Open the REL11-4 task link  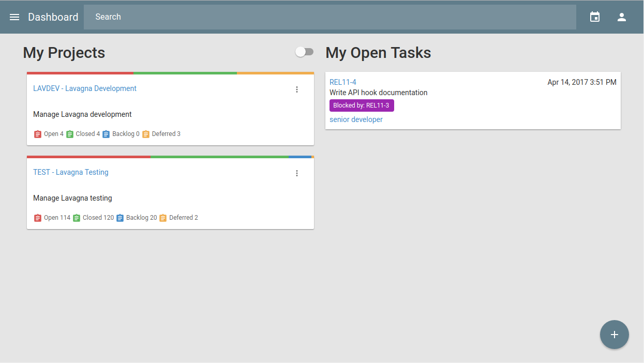pyautogui.click(x=343, y=82)
